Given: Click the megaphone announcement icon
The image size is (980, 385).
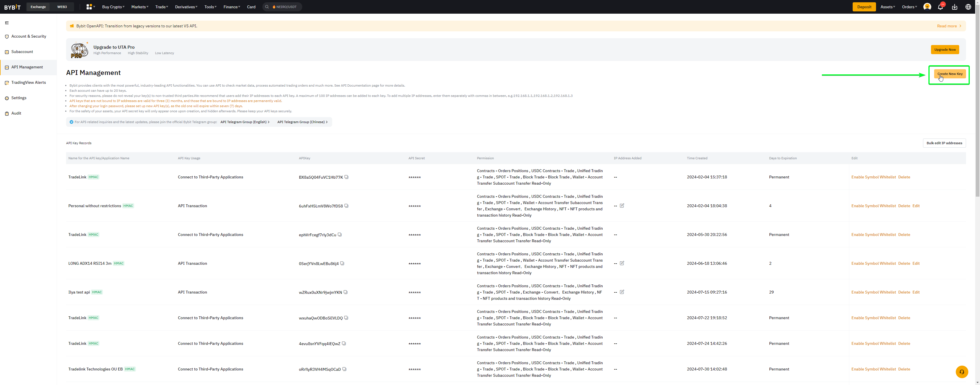Looking at the screenshot, I should (x=72, y=26).
